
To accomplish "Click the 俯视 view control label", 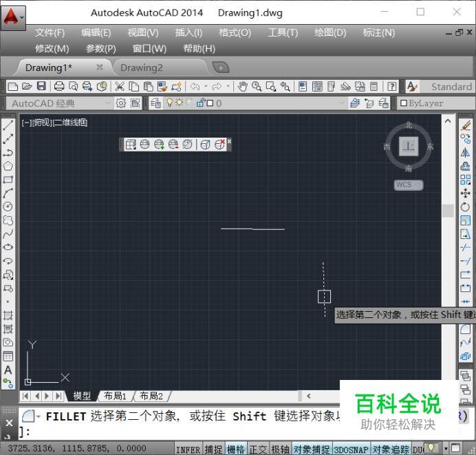I will [41, 123].
